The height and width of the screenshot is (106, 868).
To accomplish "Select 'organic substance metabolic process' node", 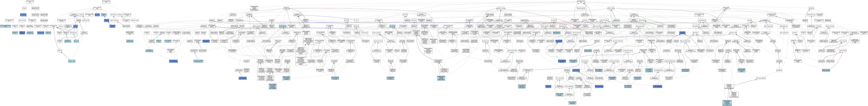I will (508, 15).
